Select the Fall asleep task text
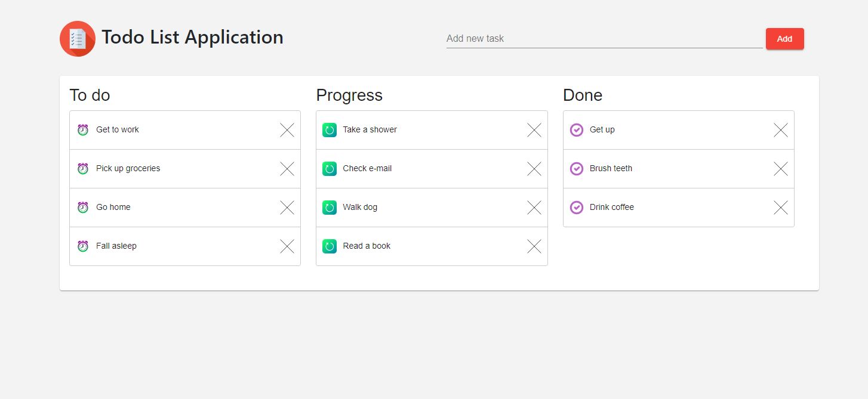 click(x=116, y=246)
